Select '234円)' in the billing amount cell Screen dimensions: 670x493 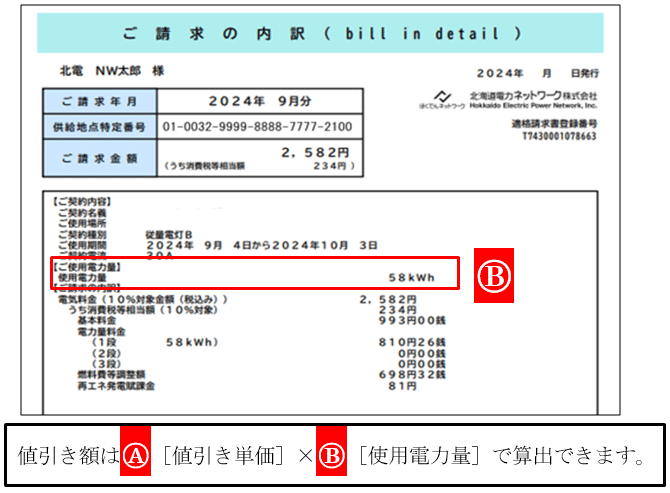coord(334,166)
